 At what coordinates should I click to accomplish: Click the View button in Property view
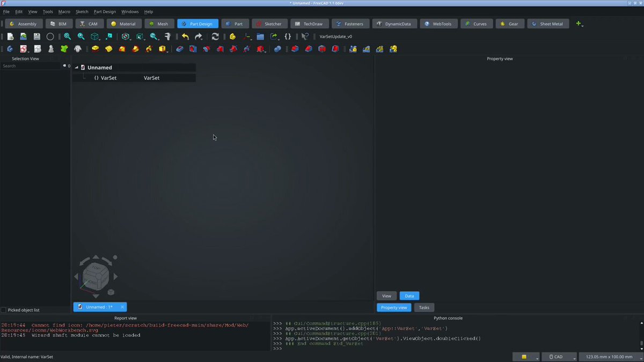[386, 296]
